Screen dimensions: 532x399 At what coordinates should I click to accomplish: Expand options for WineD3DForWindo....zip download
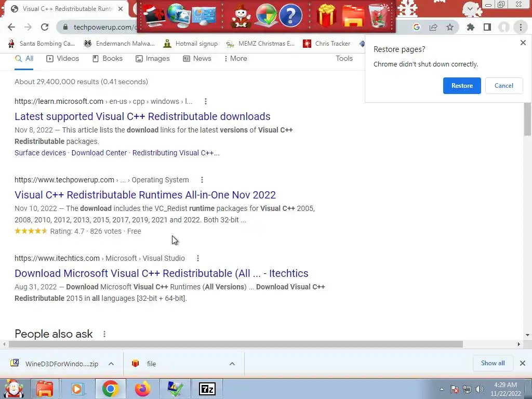click(x=111, y=364)
